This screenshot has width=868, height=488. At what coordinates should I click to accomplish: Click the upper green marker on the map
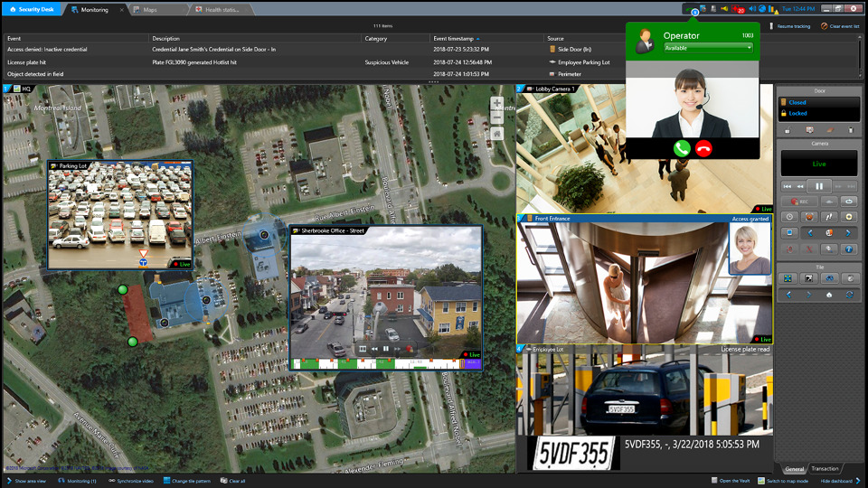tap(122, 289)
